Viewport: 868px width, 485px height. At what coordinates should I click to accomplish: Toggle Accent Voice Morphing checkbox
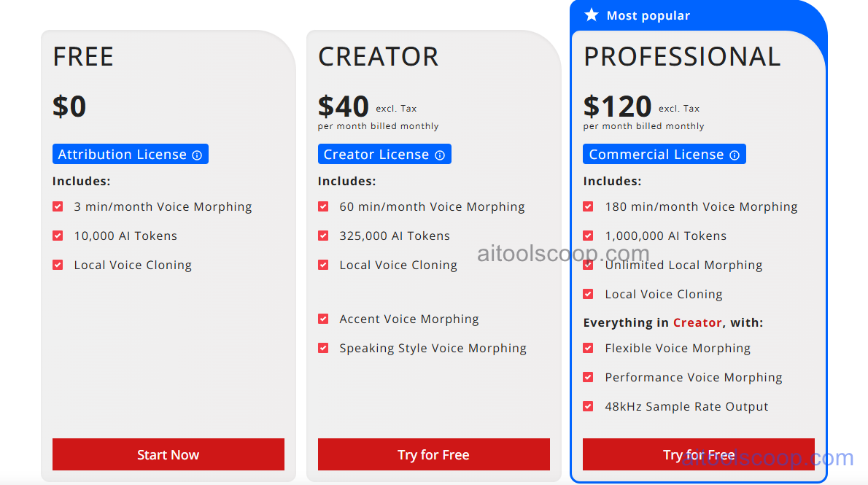tap(323, 319)
